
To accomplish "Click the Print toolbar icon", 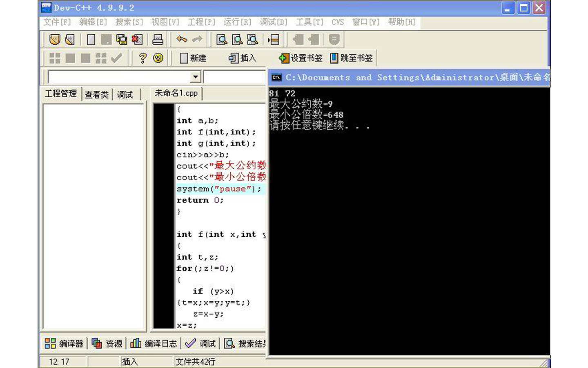I will tap(157, 39).
